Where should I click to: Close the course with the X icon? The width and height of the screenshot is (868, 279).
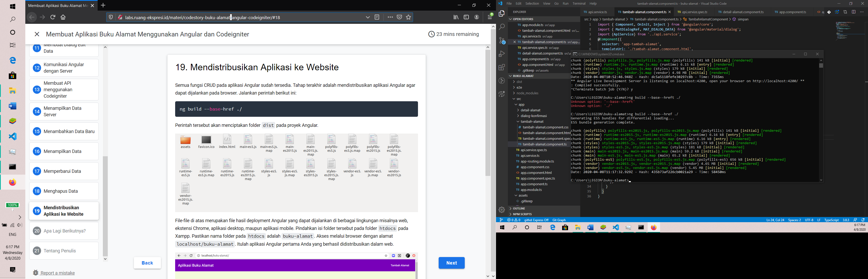pyautogui.click(x=37, y=34)
